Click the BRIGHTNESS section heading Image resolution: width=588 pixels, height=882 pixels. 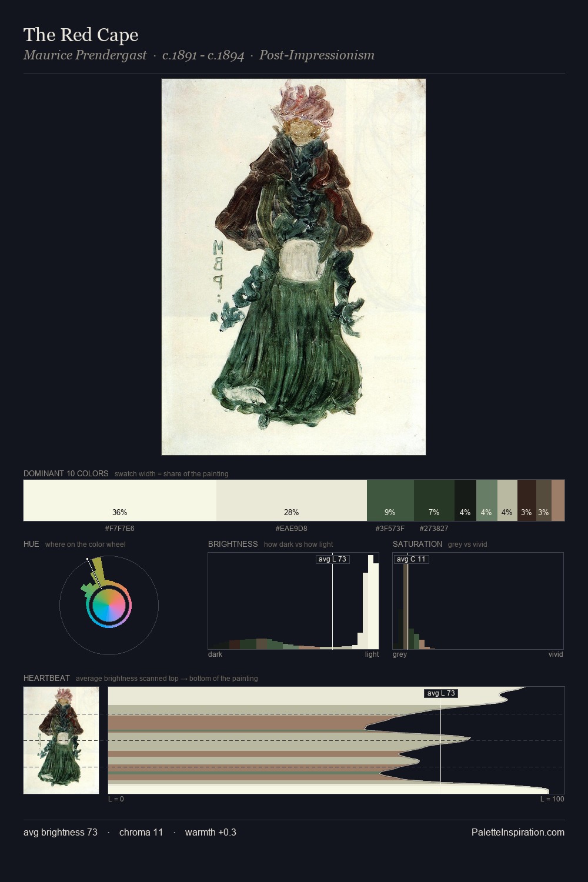pos(233,544)
